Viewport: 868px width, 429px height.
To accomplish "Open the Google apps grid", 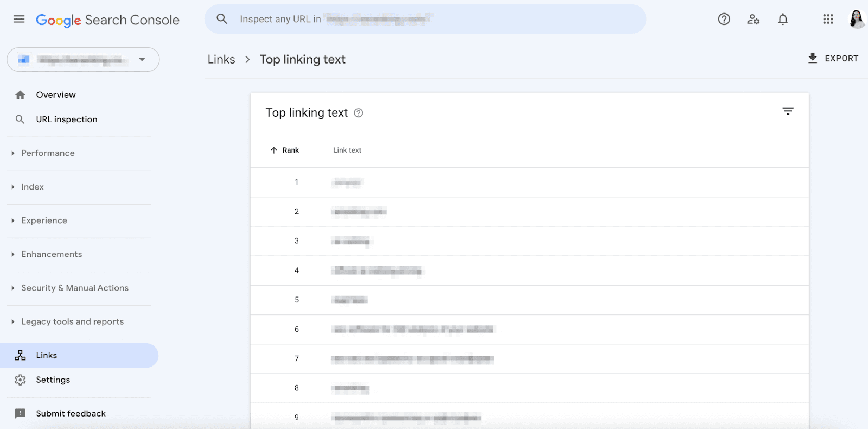I will click(x=828, y=19).
